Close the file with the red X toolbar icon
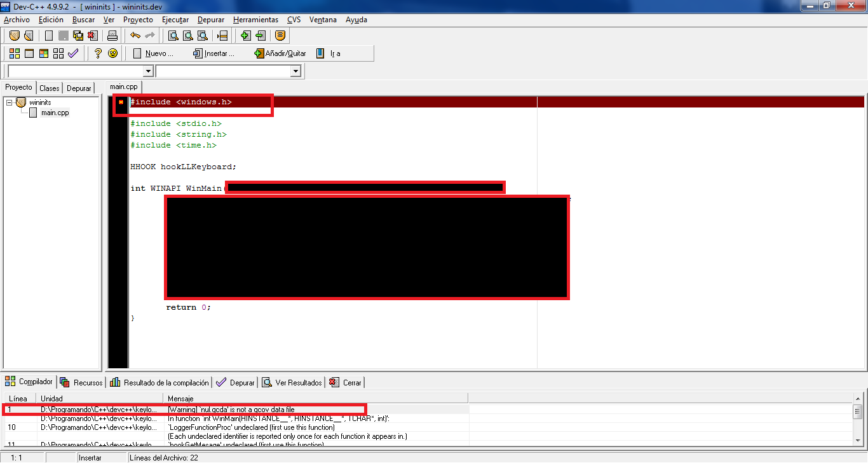 coord(93,36)
